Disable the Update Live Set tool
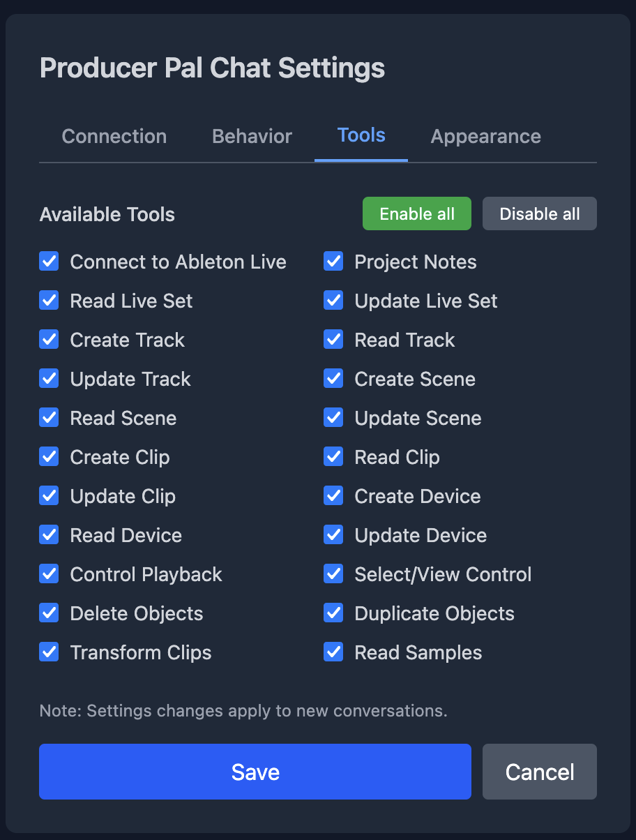636x840 pixels. click(333, 301)
